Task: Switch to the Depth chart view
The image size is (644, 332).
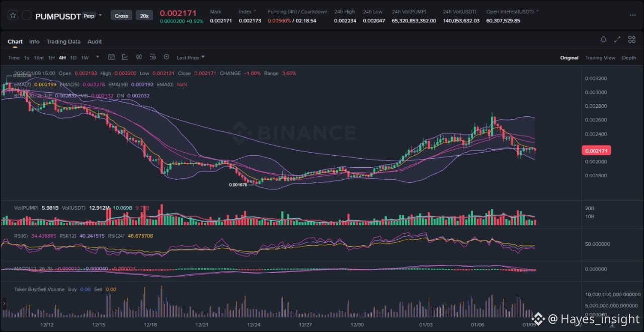Action: pyautogui.click(x=629, y=58)
